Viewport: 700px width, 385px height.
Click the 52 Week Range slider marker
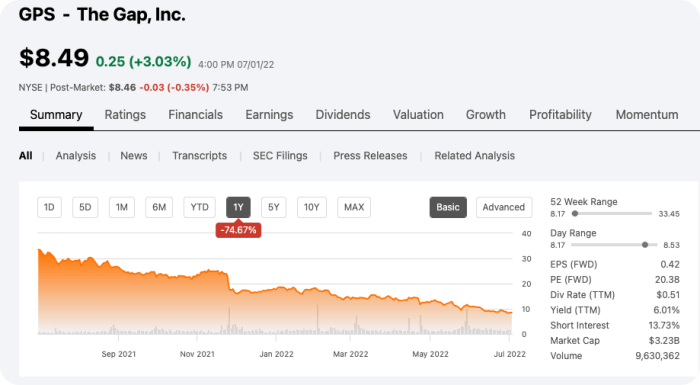(575, 213)
